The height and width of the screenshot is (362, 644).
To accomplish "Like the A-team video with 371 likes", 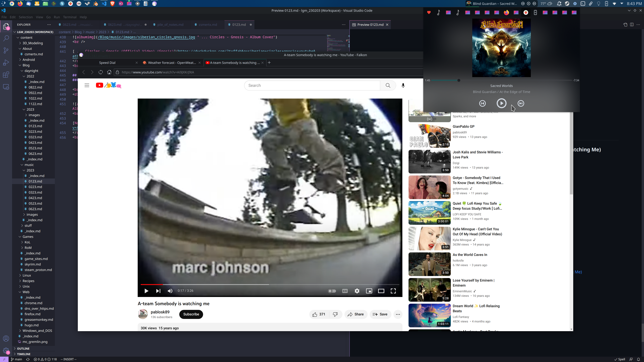I will click(319, 314).
